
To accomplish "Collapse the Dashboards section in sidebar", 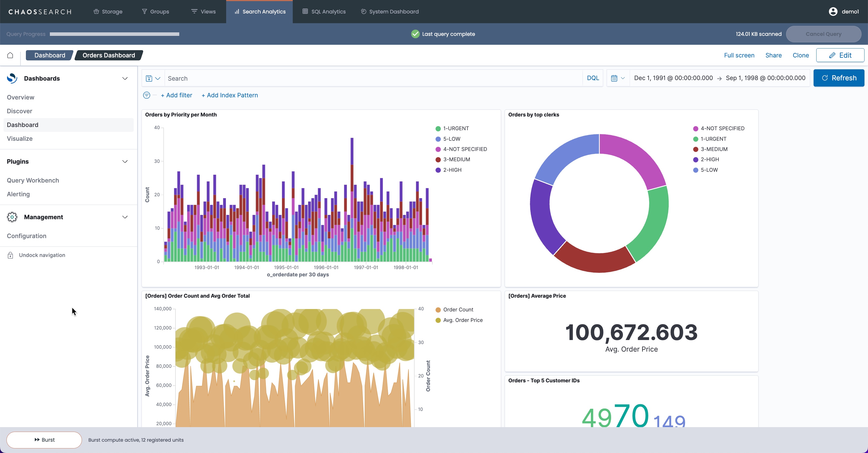I will click(x=125, y=78).
